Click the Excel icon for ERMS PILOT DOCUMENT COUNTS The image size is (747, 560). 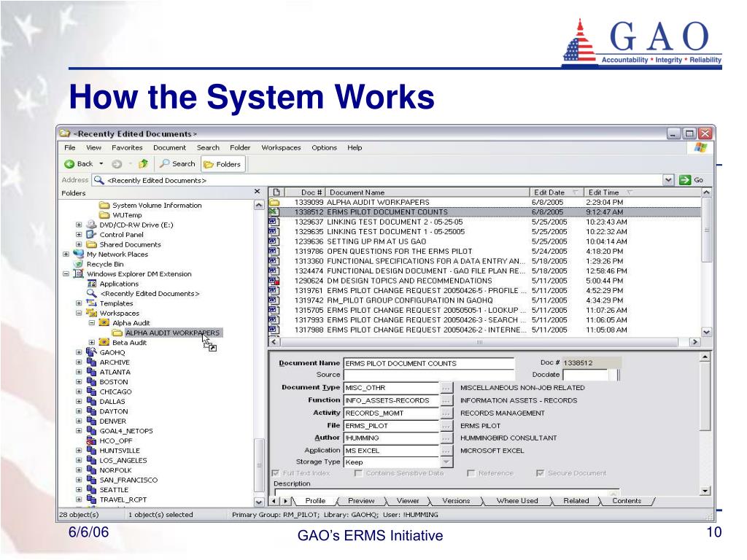274,211
